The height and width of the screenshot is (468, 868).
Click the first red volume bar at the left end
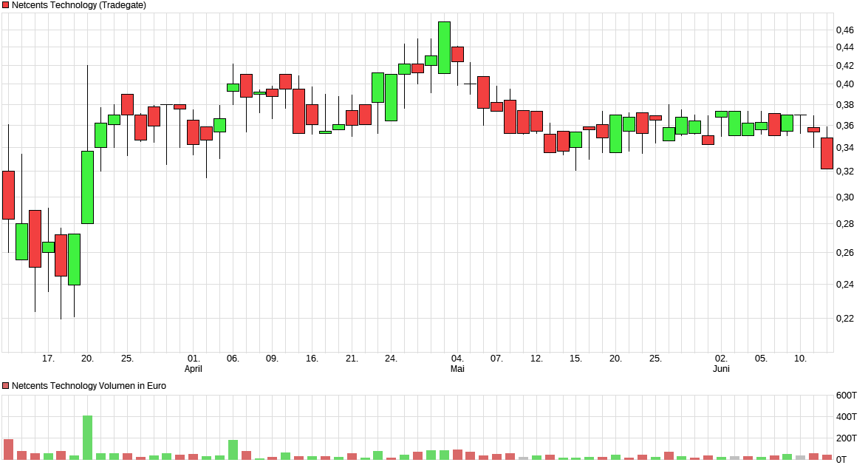pyautogui.click(x=8, y=450)
